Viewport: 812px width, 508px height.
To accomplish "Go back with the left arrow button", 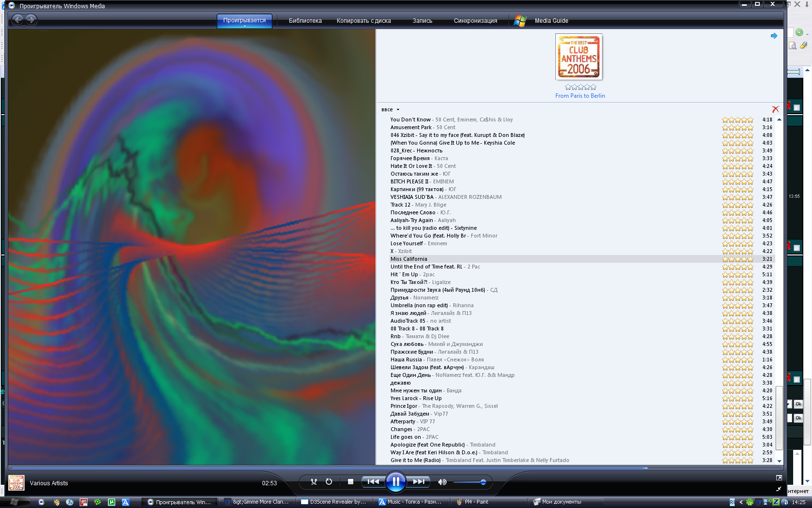I will tap(18, 20).
